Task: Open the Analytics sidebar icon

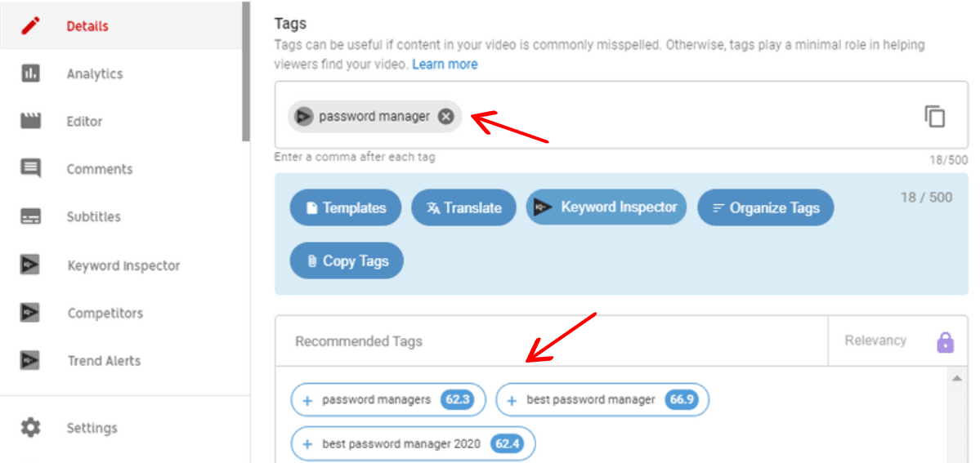Action: click(x=30, y=73)
